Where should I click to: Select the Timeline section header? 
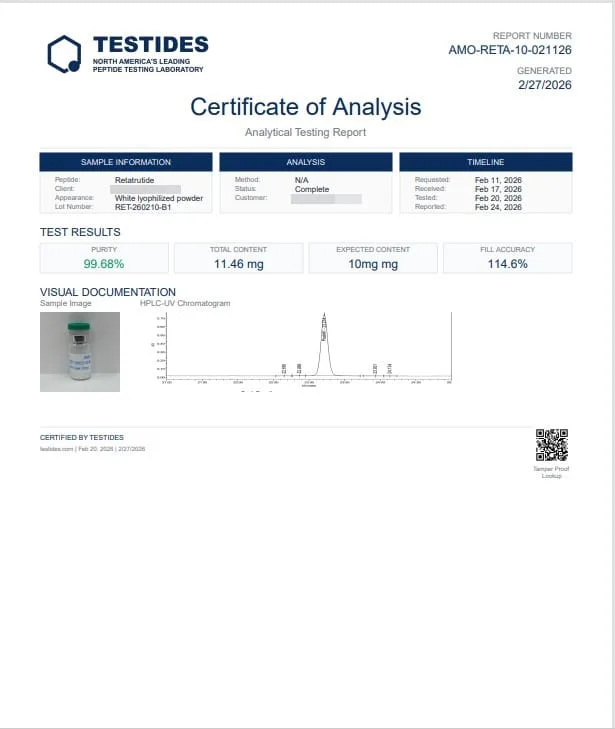tap(486, 162)
